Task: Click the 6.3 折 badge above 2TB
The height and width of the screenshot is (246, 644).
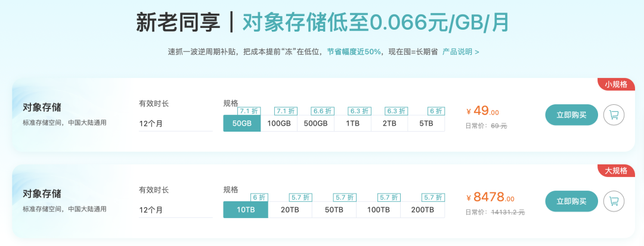Action: pos(397,111)
